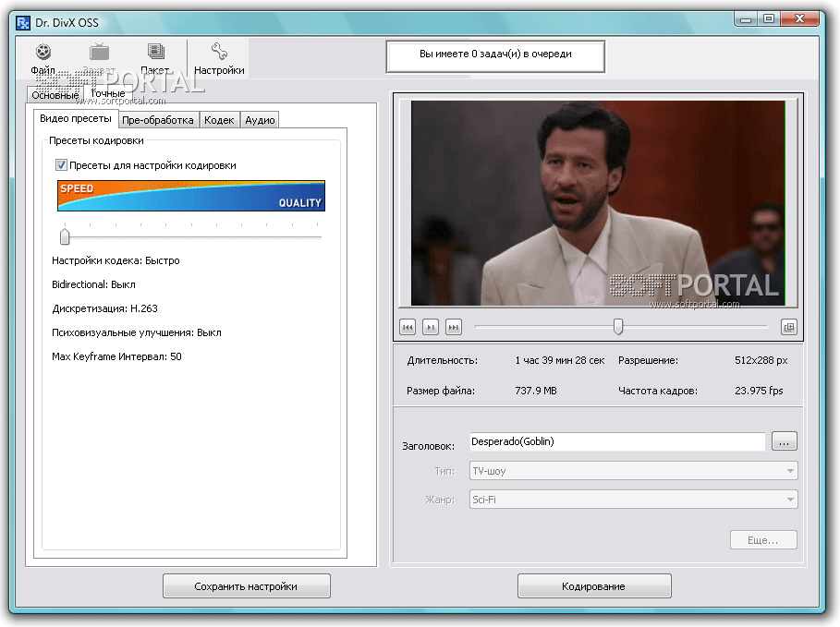Screen dimensions: 840x627
Task: Click the video preview frame
Action: [x=598, y=203]
